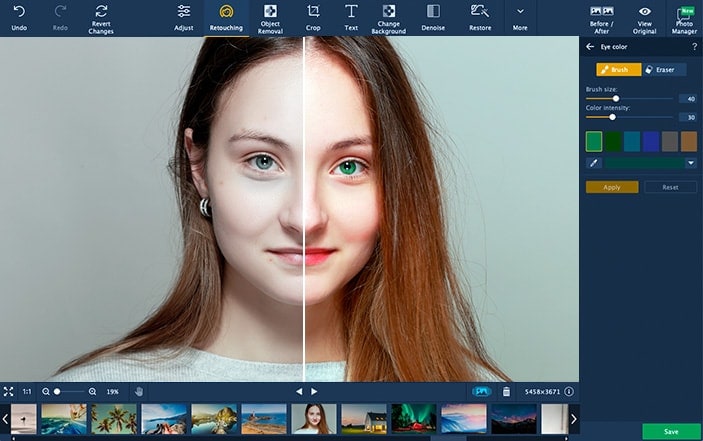This screenshot has height=441, width=703.
Task: Delete the image using the trash icon
Action: coord(506,391)
